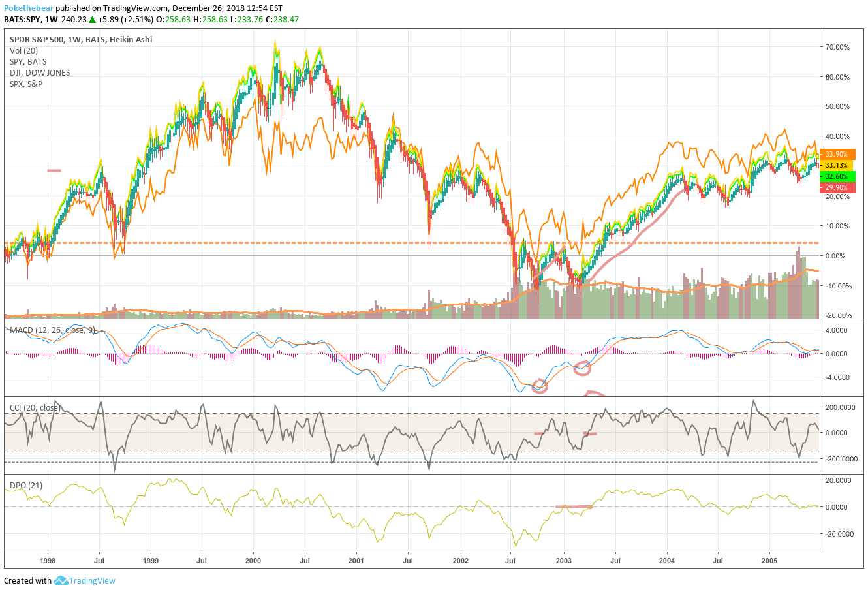Screen dimensions: 868x592
Task: Click the 2001 label on the time axis
Action: point(356,561)
